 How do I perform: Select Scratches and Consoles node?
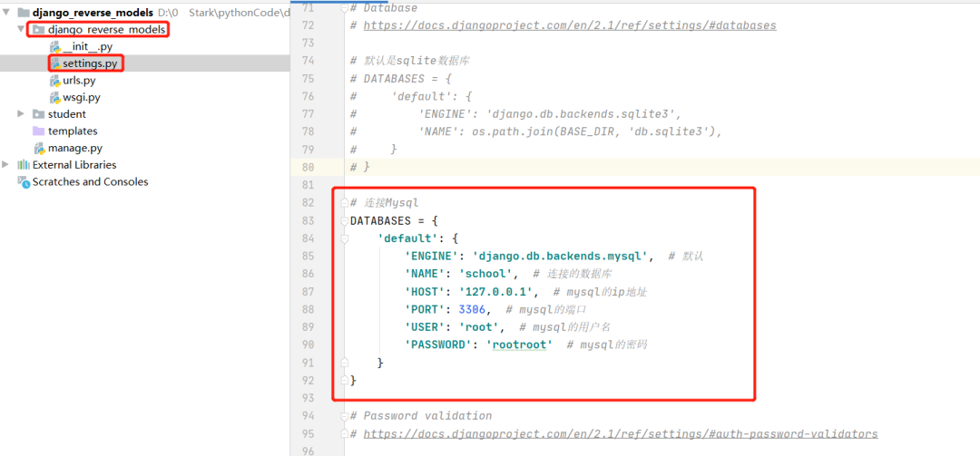[x=90, y=182]
